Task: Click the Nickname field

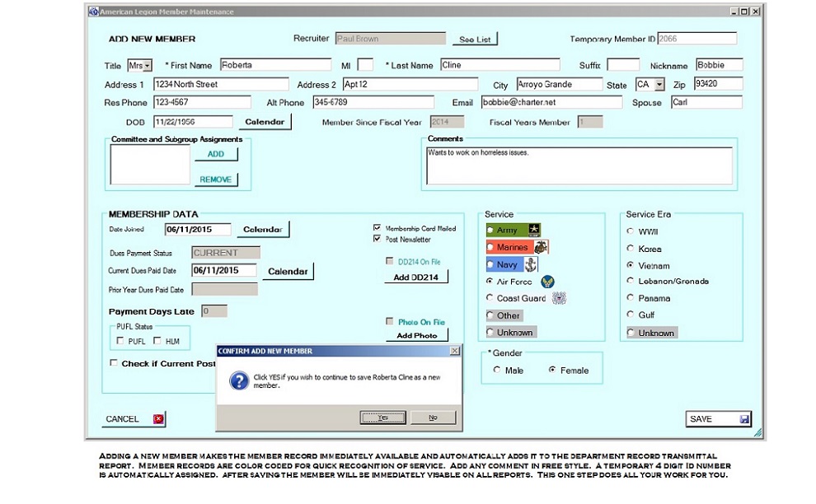Action: point(720,65)
